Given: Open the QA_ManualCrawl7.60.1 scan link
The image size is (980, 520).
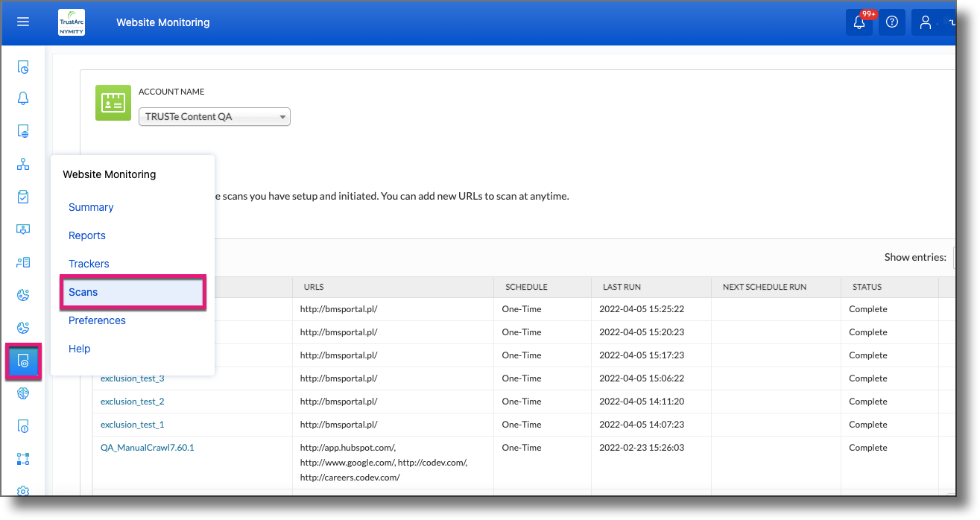Looking at the screenshot, I should (147, 448).
